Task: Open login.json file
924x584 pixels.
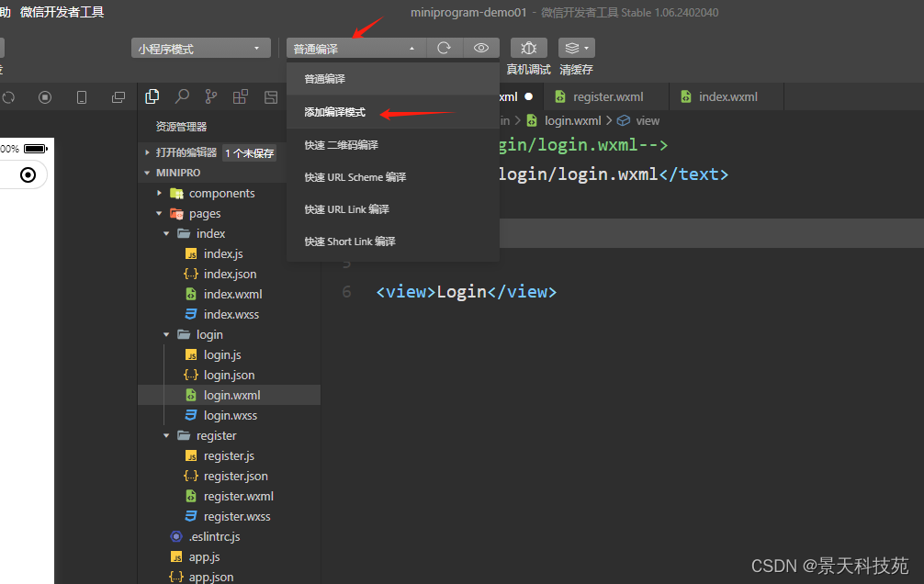Action: pyautogui.click(x=230, y=375)
